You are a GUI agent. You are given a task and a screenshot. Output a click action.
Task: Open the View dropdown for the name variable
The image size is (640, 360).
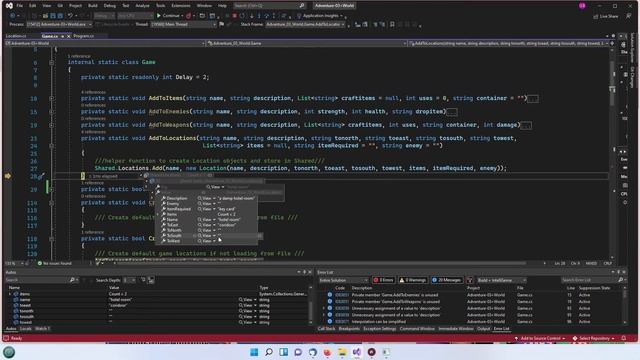coord(255,300)
